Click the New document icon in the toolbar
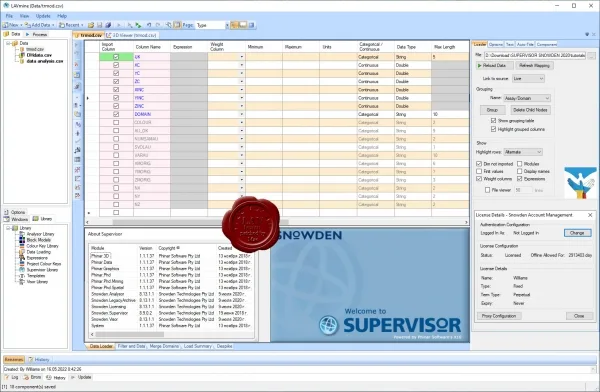 point(5,25)
